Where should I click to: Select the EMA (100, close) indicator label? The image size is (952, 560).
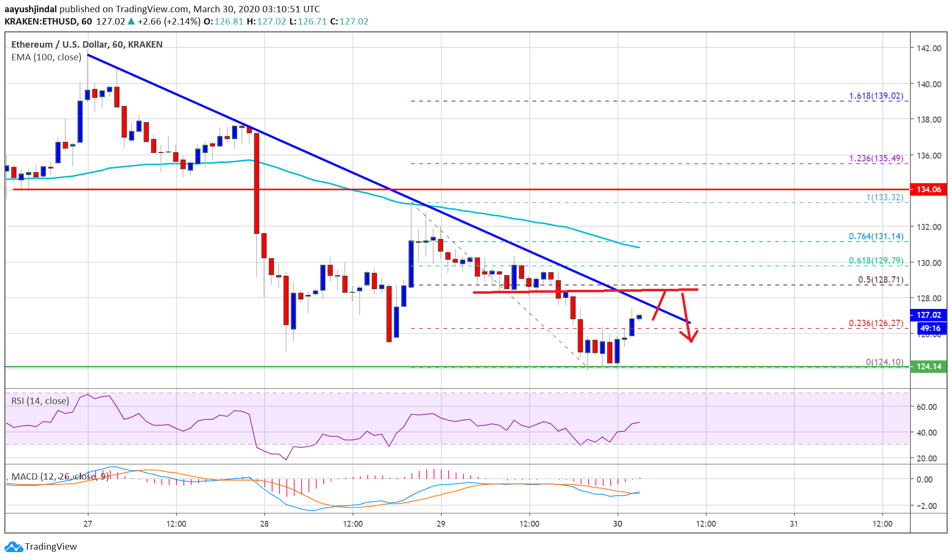tap(46, 57)
